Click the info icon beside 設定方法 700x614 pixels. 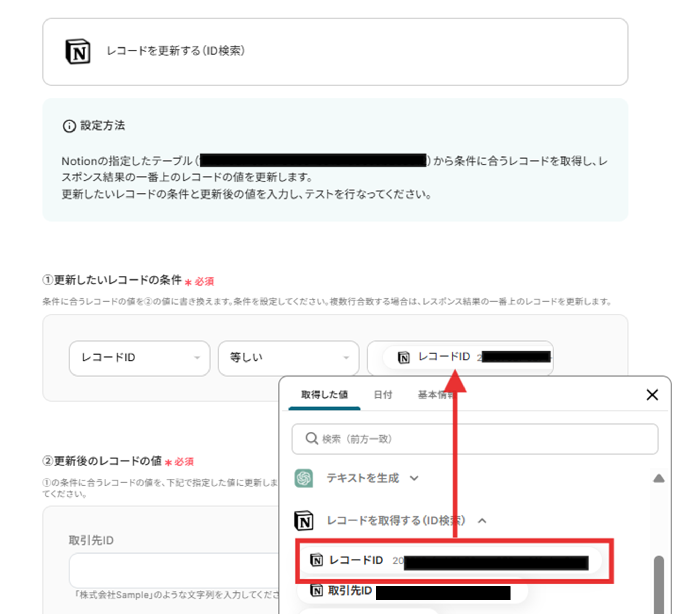pyautogui.click(x=69, y=126)
